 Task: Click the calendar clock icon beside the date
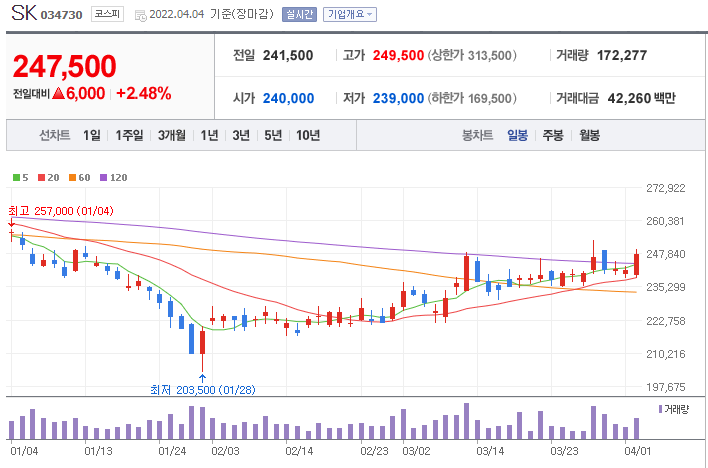(x=141, y=15)
